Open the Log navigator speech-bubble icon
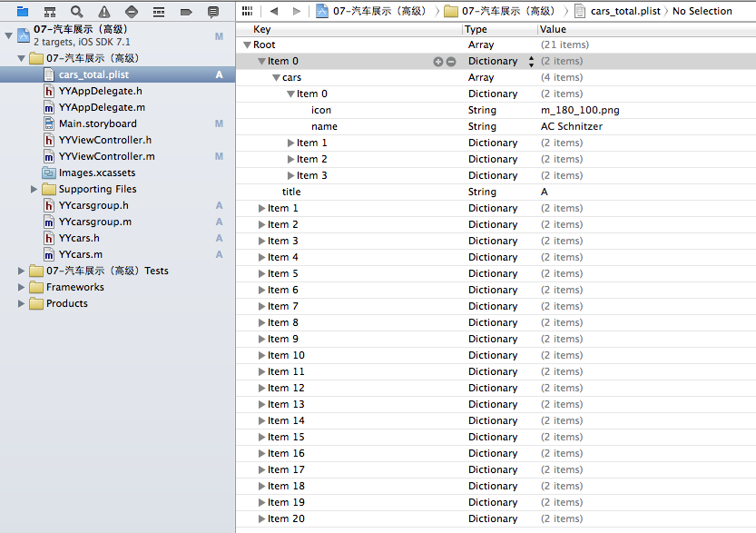The height and width of the screenshot is (533, 756). (213, 12)
